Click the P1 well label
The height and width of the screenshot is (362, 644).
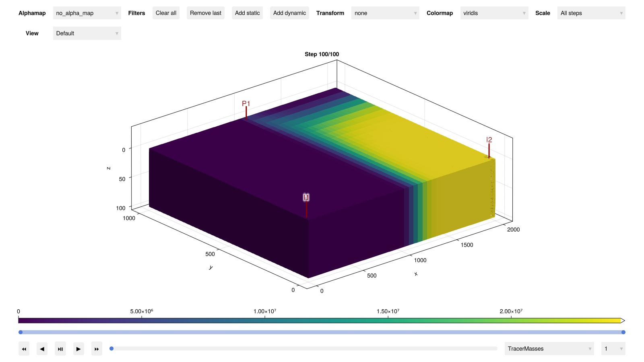[x=246, y=104]
